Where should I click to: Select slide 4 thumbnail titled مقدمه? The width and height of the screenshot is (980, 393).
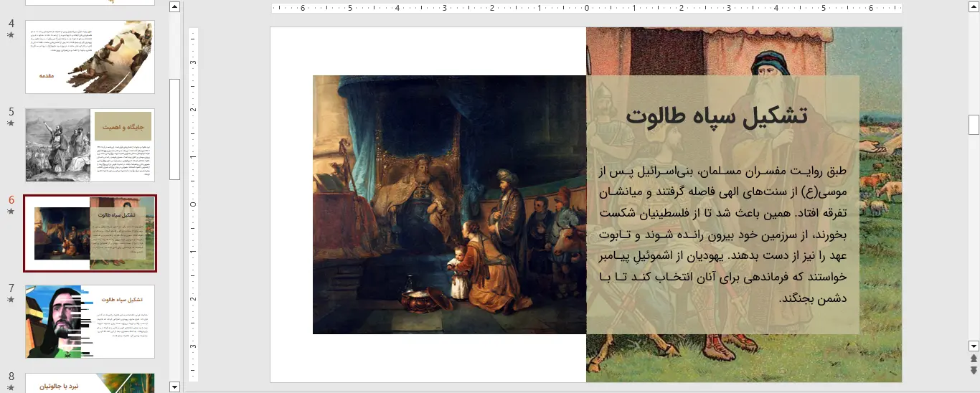click(x=90, y=57)
